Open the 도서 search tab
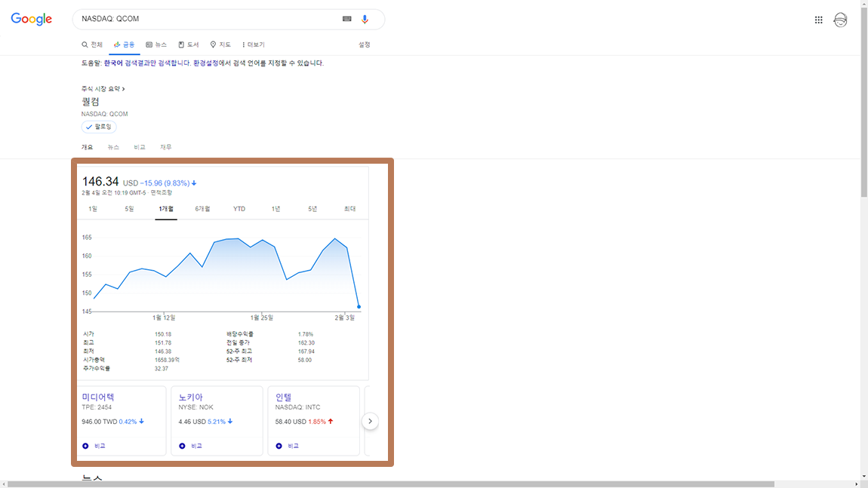The image size is (868, 488). pyautogui.click(x=188, y=45)
